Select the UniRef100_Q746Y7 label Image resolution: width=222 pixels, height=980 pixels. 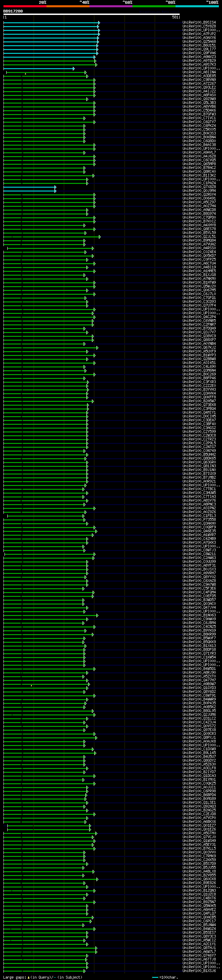199,956
